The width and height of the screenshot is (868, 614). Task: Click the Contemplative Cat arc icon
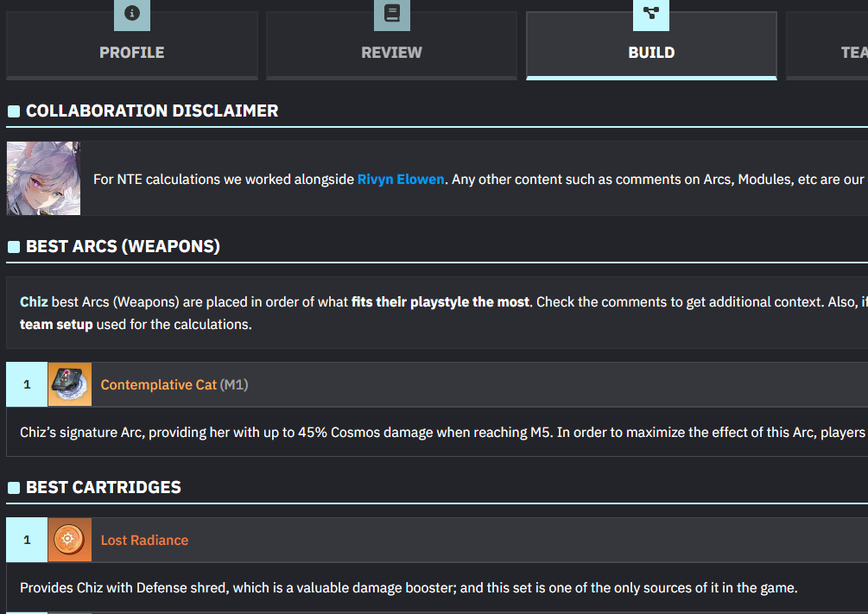click(70, 384)
